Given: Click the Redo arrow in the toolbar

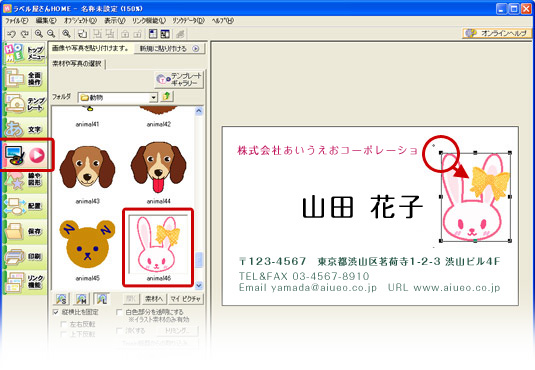Looking at the screenshot, I should [x=25, y=34].
